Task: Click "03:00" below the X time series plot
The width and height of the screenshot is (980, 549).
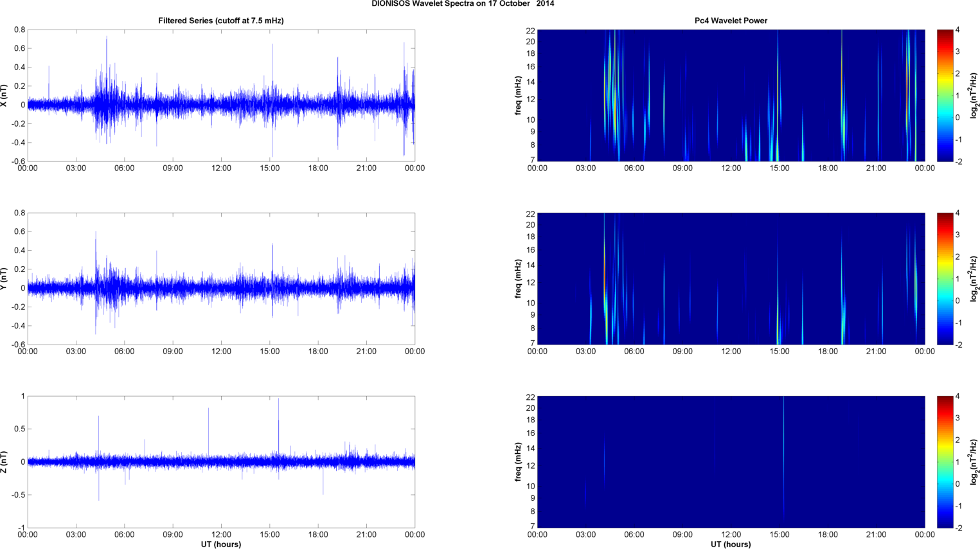Action: tap(76, 168)
